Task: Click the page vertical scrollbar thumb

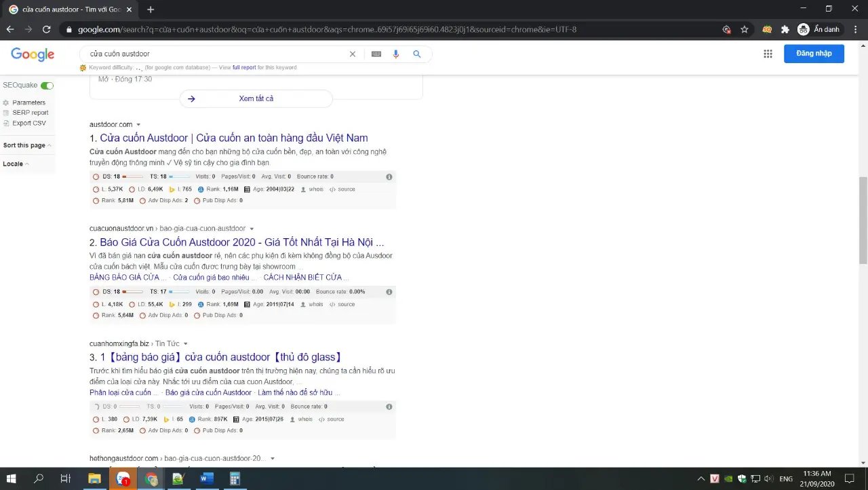Action: (x=863, y=221)
